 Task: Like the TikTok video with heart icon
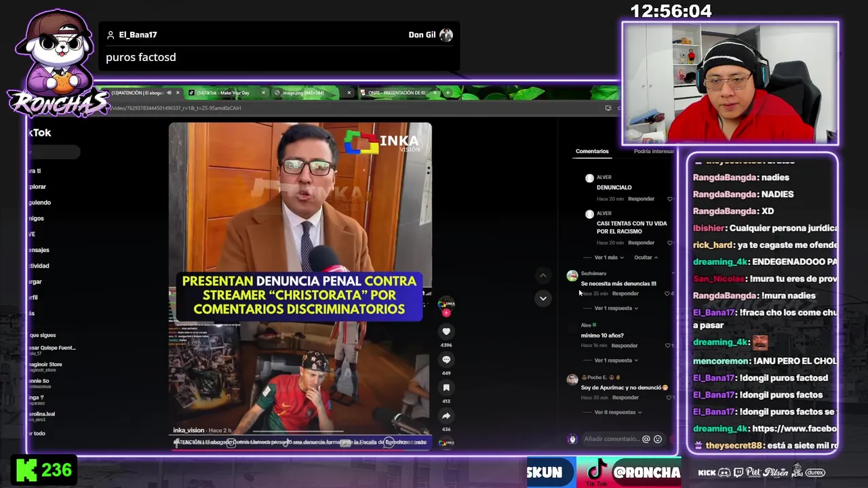446,331
